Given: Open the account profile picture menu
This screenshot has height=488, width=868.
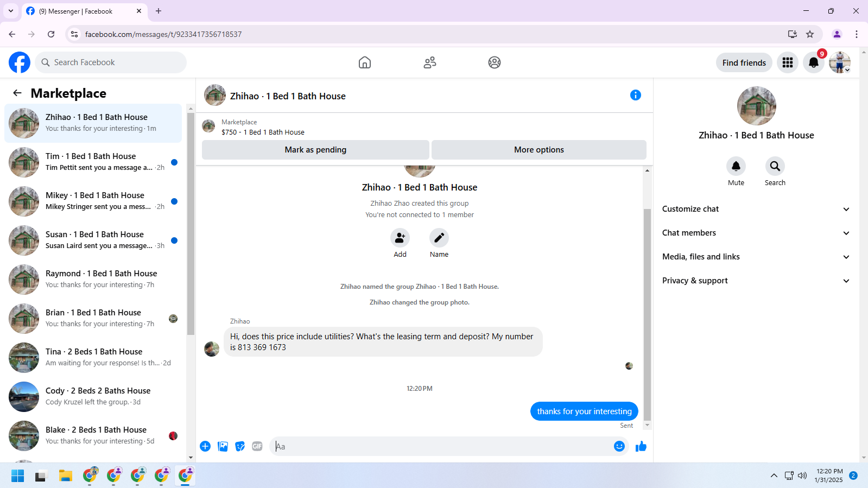Looking at the screenshot, I should coord(840,62).
